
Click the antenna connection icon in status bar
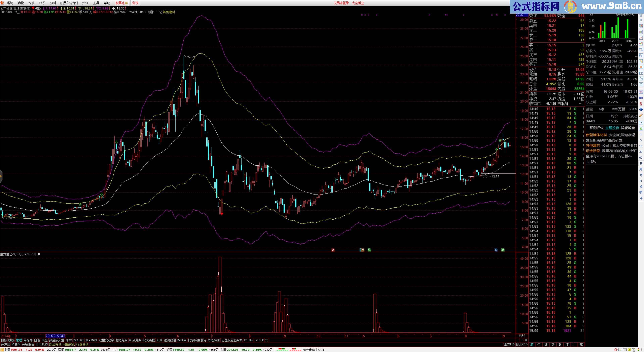[x=634, y=349]
